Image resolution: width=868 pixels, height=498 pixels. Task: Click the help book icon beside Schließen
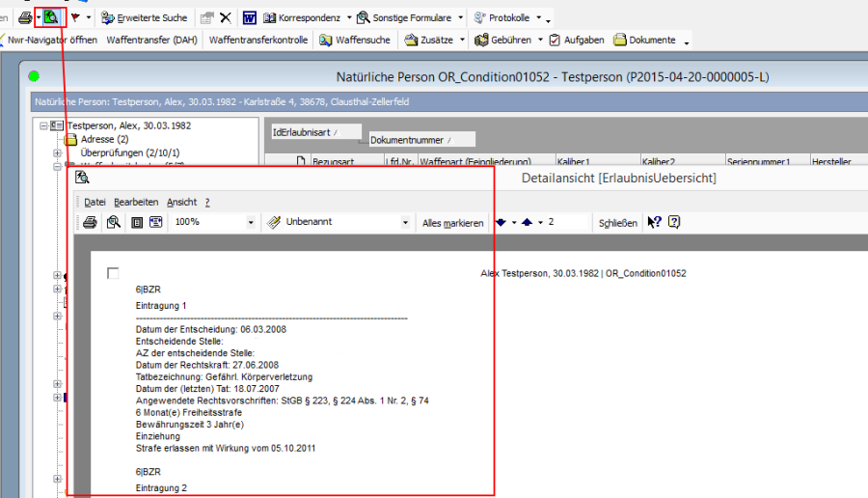674,222
